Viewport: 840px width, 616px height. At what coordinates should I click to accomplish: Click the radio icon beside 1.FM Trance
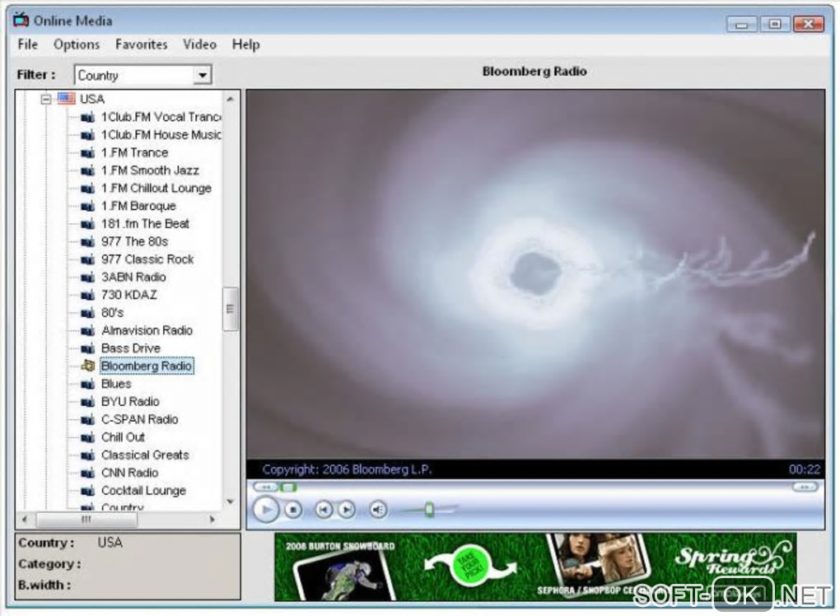pos(87,153)
